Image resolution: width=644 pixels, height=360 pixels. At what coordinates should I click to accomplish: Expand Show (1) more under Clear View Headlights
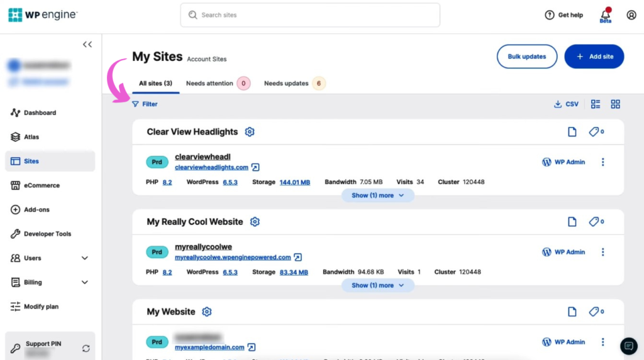click(x=377, y=195)
